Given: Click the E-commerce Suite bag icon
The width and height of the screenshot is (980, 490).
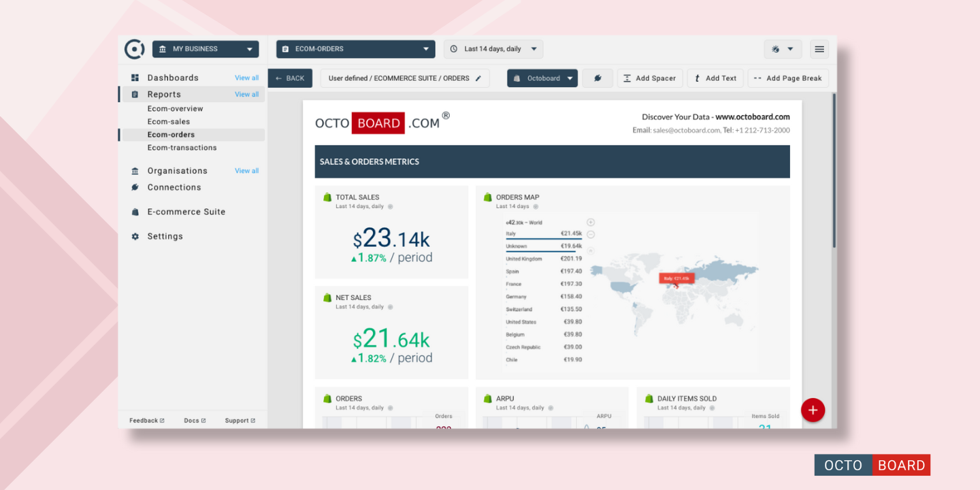Looking at the screenshot, I should [x=135, y=212].
